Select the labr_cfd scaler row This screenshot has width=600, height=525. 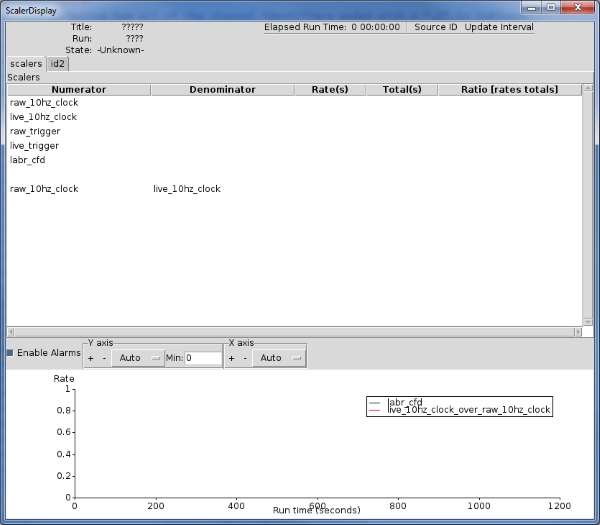(28, 160)
